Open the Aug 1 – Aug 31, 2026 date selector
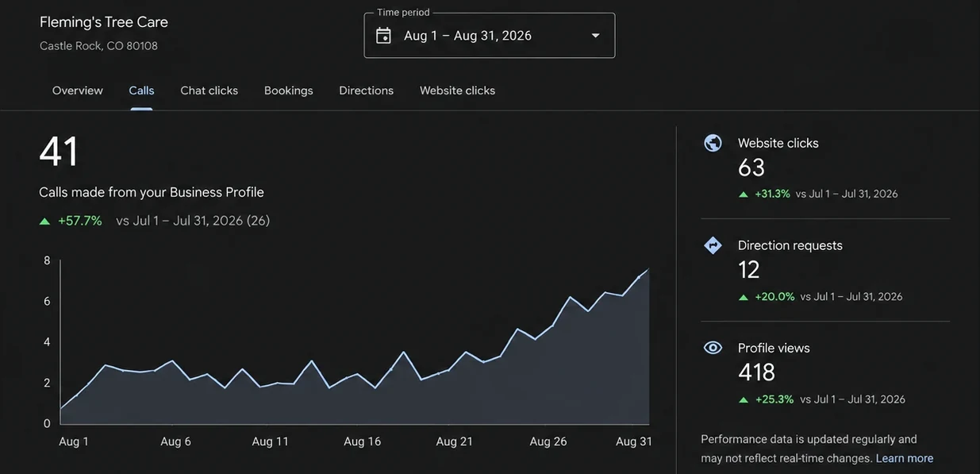Viewport: 980px width, 474px height. click(x=490, y=35)
